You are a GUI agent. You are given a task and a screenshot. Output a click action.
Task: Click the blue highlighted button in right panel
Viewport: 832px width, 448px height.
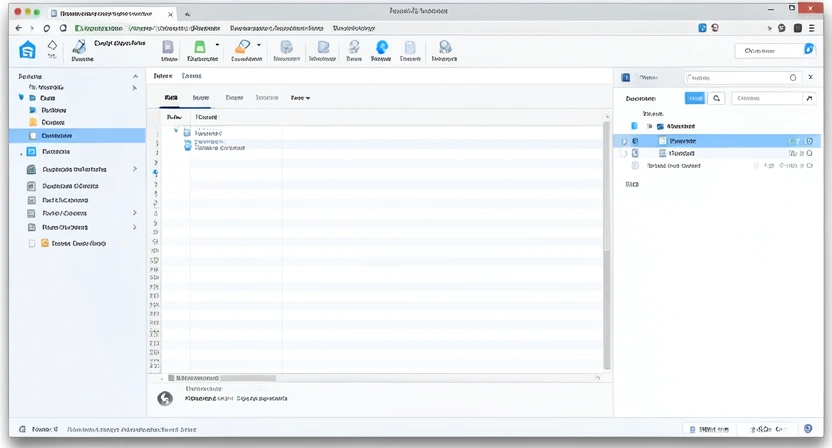[x=694, y=99]
